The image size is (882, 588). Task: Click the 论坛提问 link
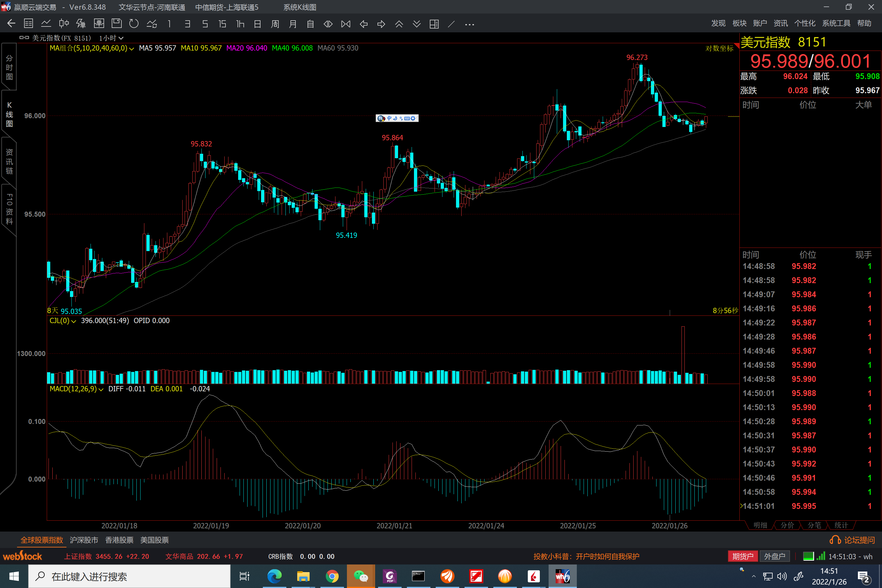tap(852, 540)
